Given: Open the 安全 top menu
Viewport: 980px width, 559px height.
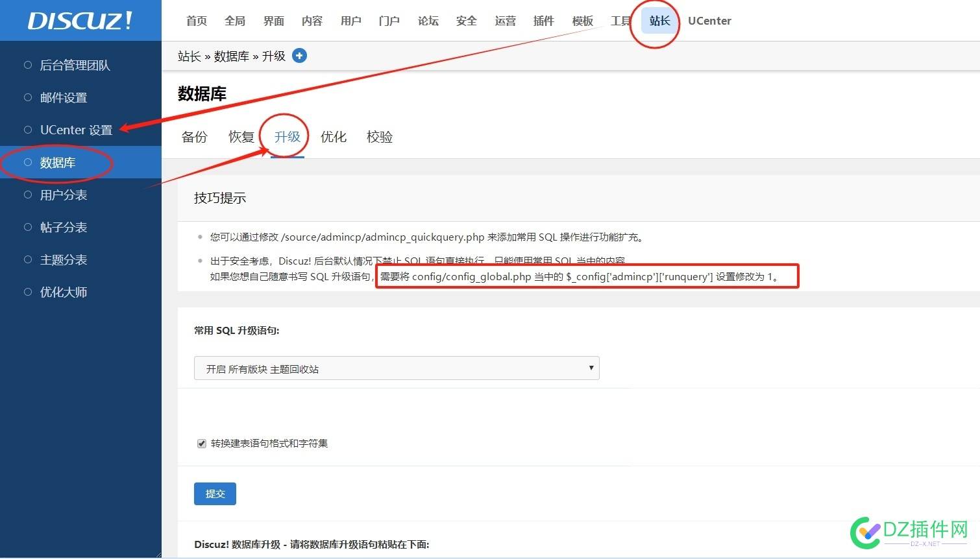Looking at the screenshot, I should pyautogui.click(x=467, y=21).
